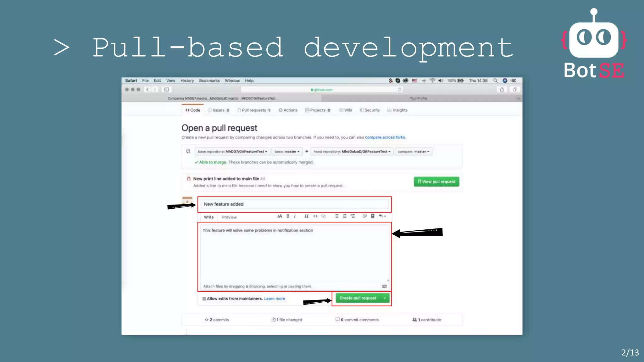The image size is (644, 362).
Task: Click the pull request description text area
Action: tap(295, 253)
